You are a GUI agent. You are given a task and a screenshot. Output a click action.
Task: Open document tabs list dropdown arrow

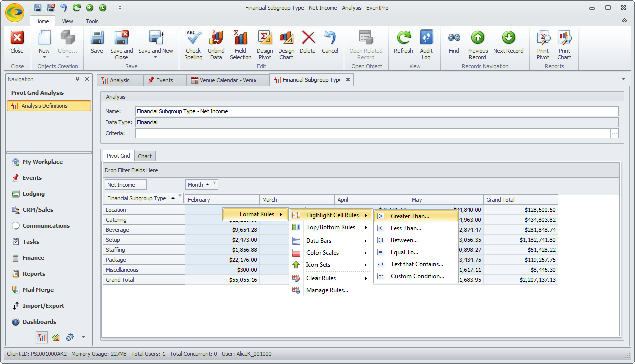coord(623,79)
